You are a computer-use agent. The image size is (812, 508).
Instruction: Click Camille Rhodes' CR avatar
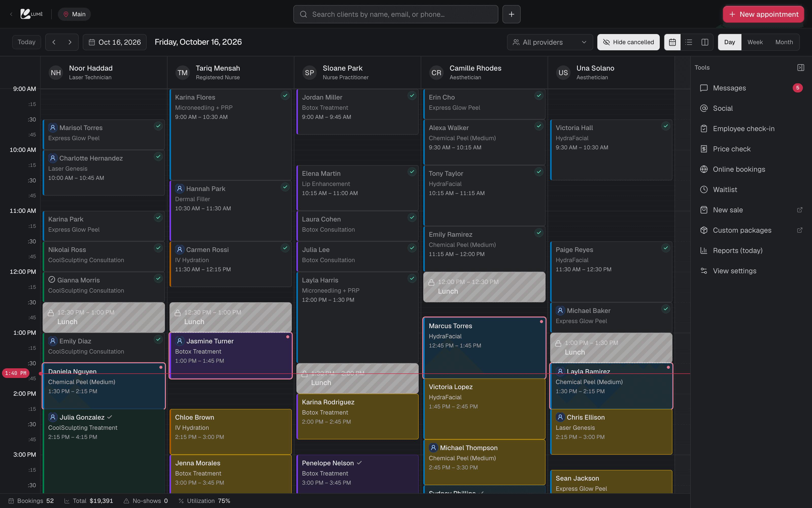pos(436,73)
